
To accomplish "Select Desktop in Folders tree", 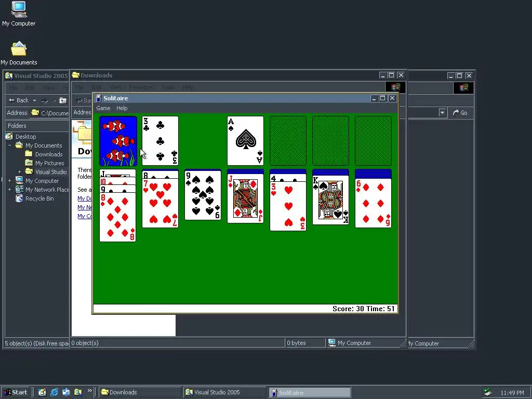I will [26, 137].
